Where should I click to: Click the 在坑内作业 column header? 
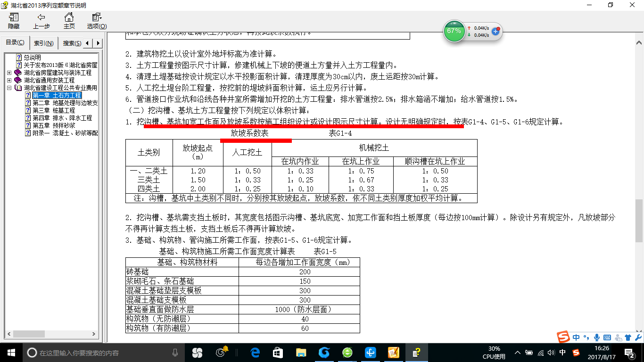click(x=300, y=161)
